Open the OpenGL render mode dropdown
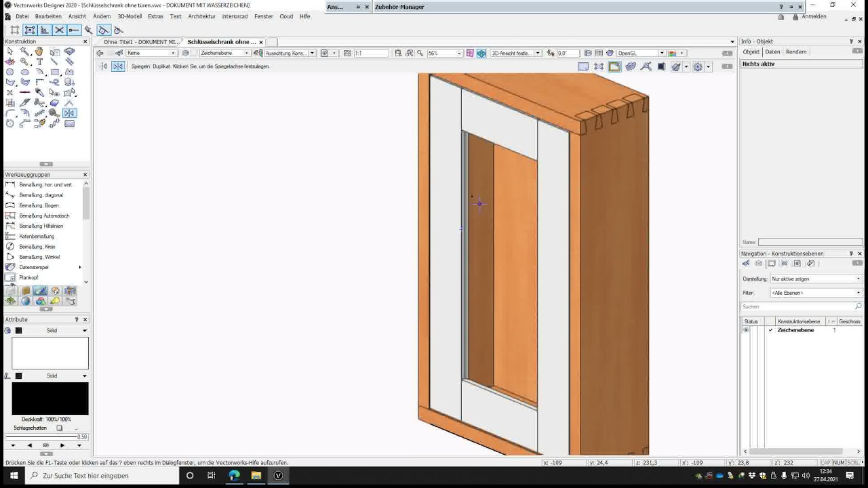This screenshot has width=868, height=488. [641, 53]
